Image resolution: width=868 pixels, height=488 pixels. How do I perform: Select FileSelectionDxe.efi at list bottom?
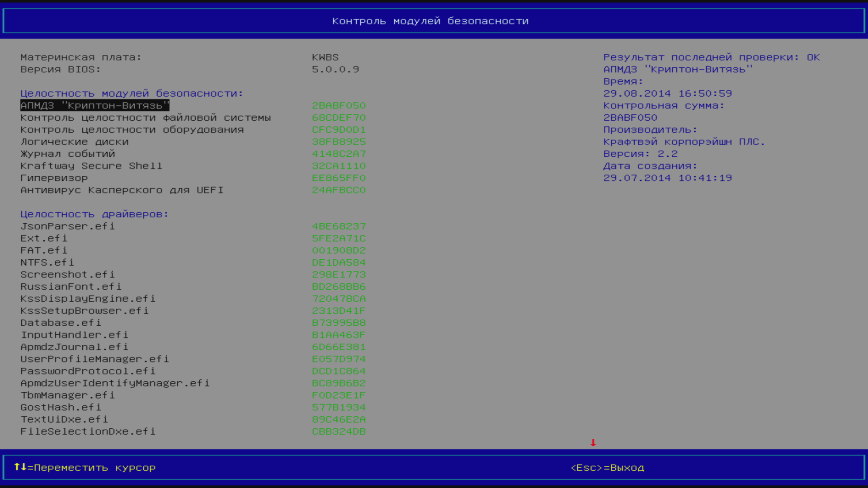pyautogui.click(x=88, y=432)
